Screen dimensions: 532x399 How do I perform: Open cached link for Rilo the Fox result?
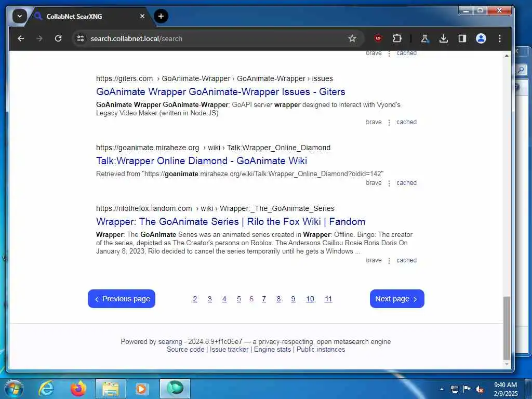(406, 260)
